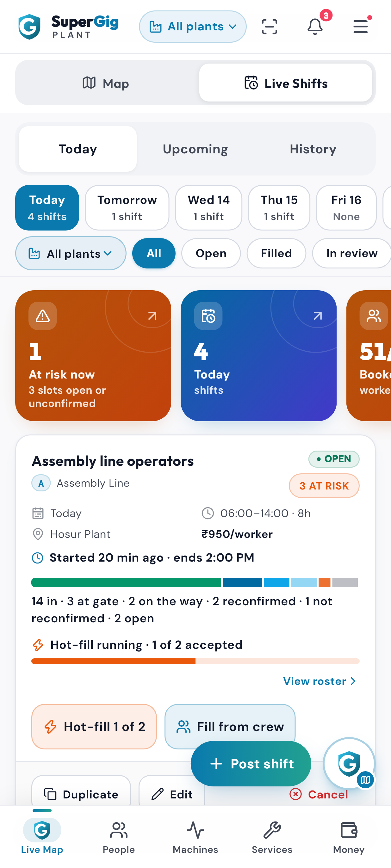Screen dimensions: 391x868
Task: Tap arrow icon on At risk now card
Action: pos(152,316)
